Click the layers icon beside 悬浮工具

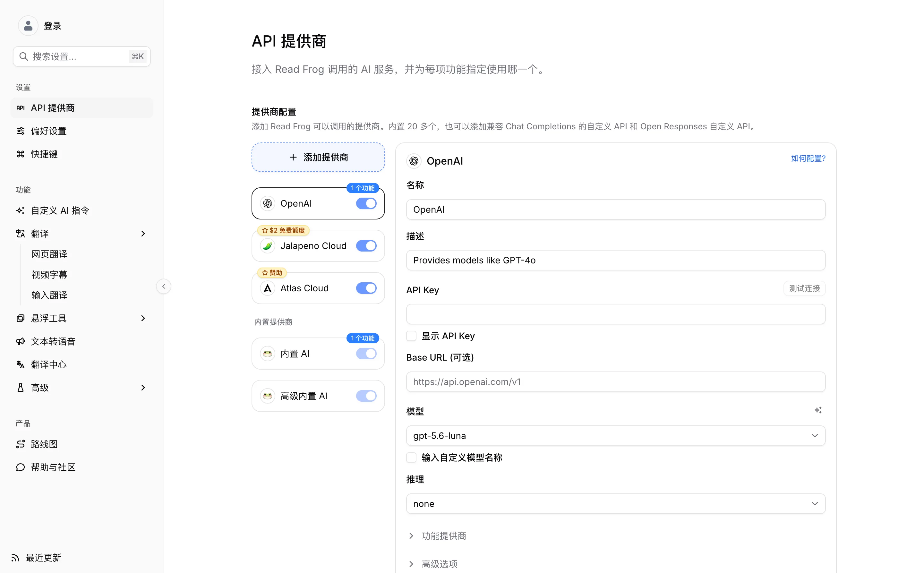(x=21, y=318)
